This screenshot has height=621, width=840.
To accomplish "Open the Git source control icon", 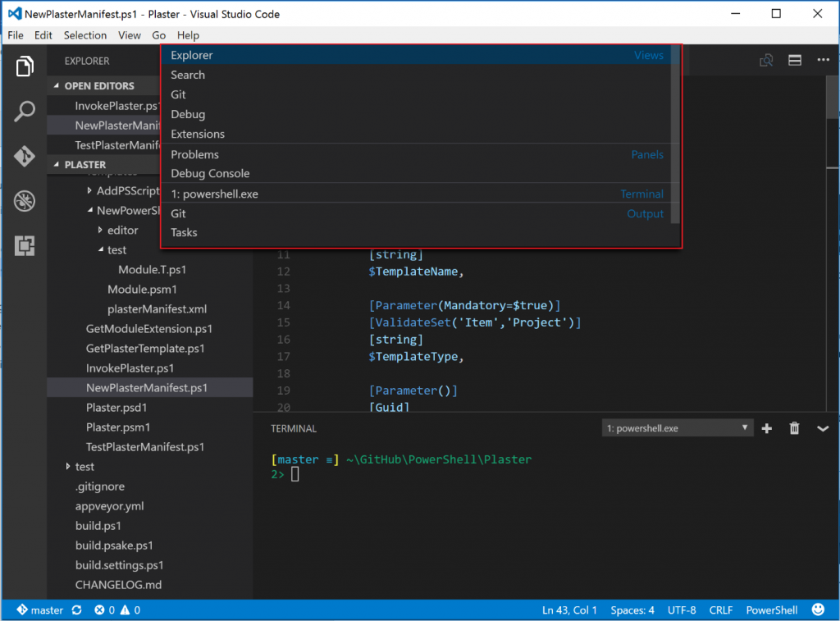I will [x=25, y=156].
